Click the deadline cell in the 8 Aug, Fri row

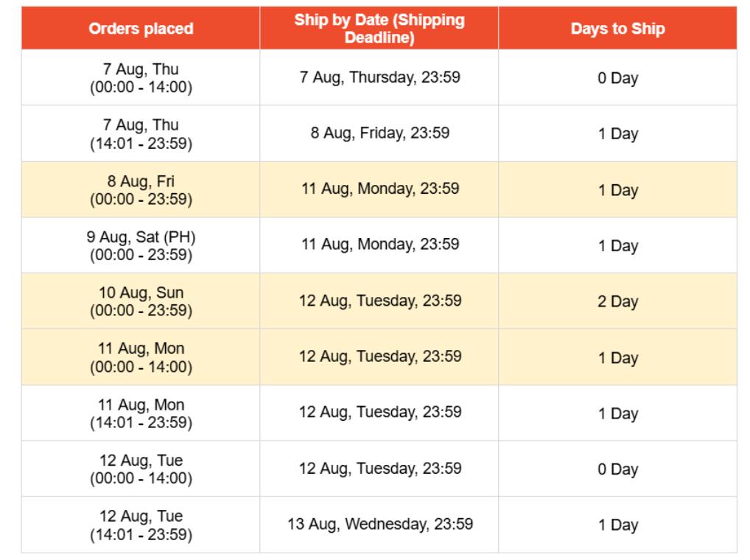pos(379,190)
